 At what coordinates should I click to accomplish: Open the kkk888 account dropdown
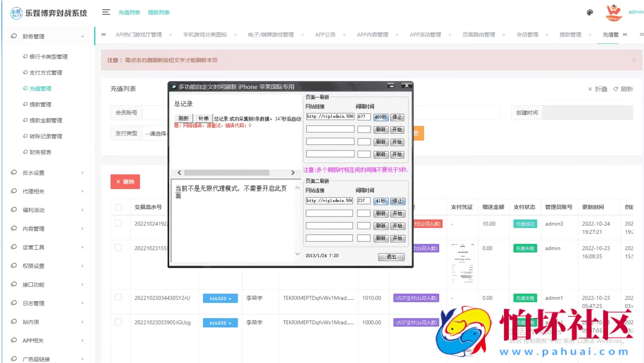(x=220, y=298)
